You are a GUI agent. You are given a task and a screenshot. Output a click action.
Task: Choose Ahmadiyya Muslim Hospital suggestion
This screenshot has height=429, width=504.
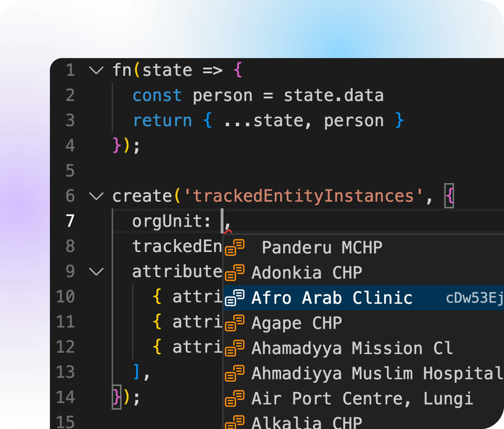[x=363, y=373]
